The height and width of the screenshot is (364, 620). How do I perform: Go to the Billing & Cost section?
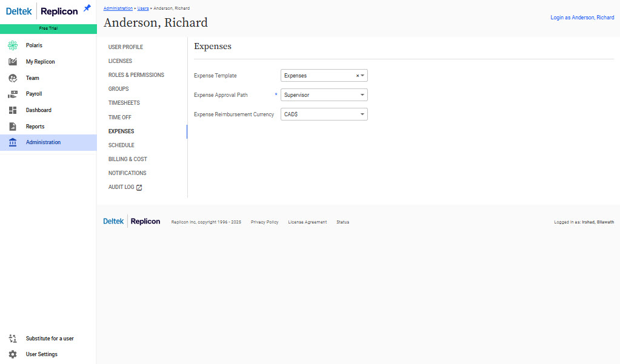coord(127,159)
